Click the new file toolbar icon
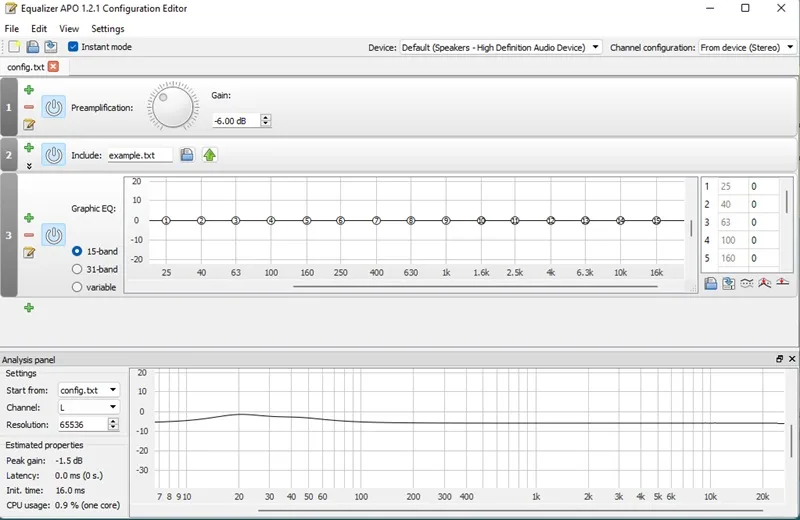 click(x=14, y=47)
